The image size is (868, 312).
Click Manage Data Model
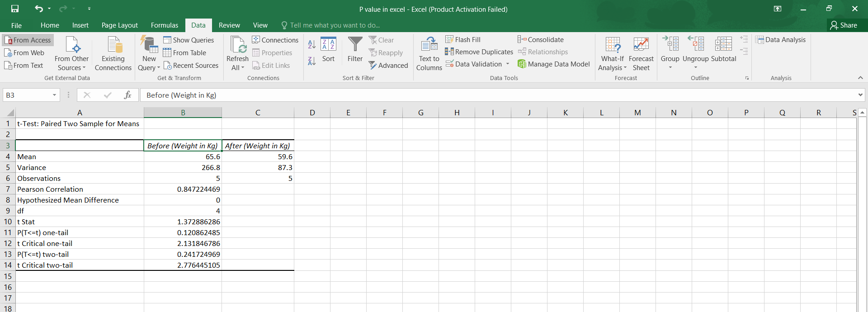click(554, 64)
